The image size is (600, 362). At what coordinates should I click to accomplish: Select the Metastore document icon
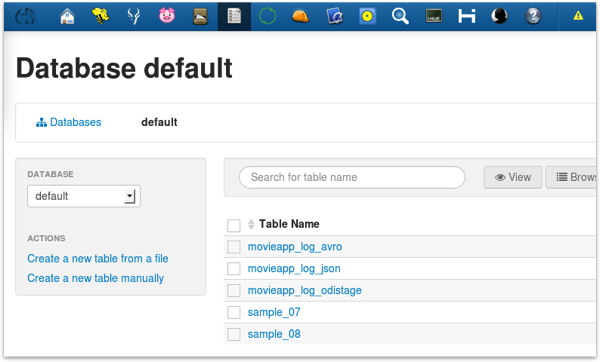click(x=234, y=16)
